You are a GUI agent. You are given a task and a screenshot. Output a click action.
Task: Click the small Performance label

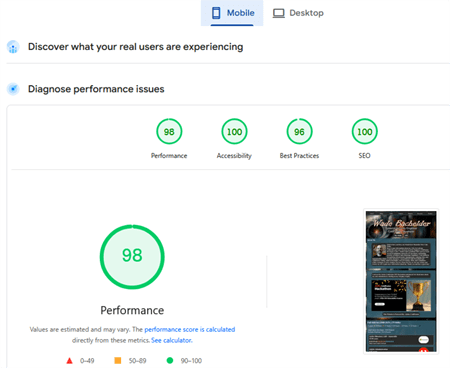tap(169, 156)
